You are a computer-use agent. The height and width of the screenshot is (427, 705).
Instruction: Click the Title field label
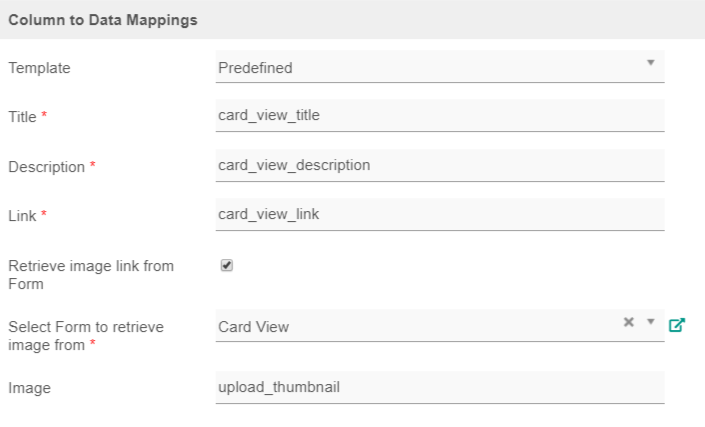pyautogui.click(x=22, y=117)
